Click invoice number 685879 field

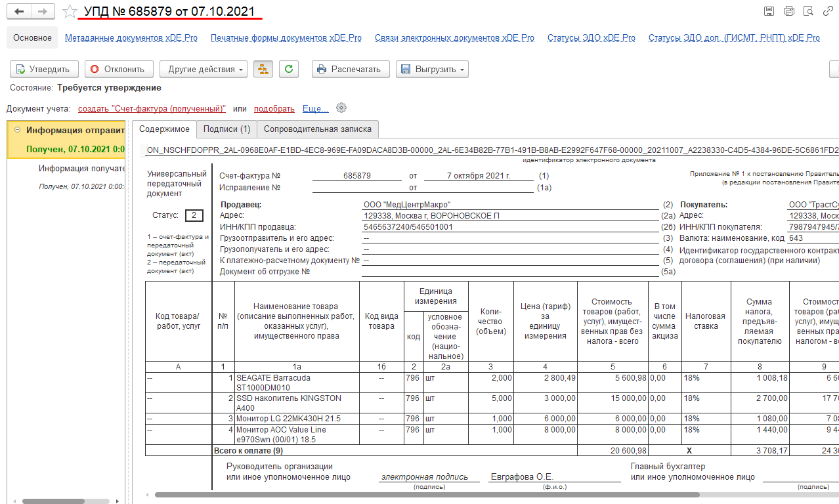pos(357,176)
